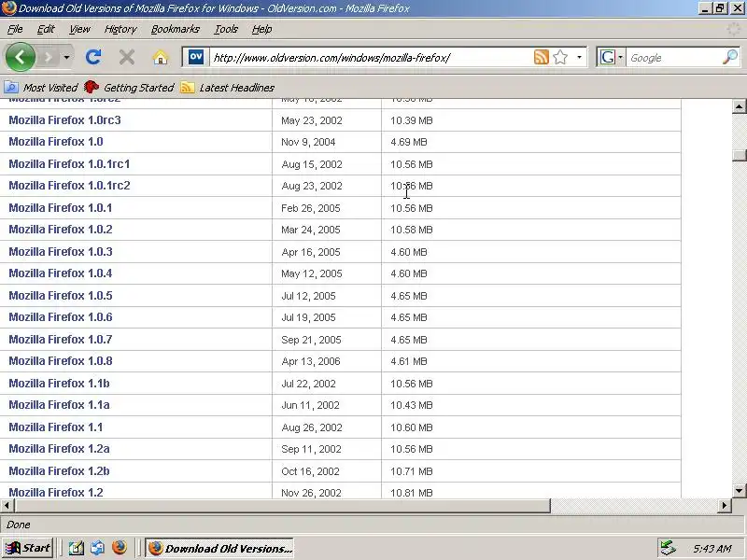747x560 pixels.
Task: Subscribe via the orange RSS feed icon
Action: point(542,57)
